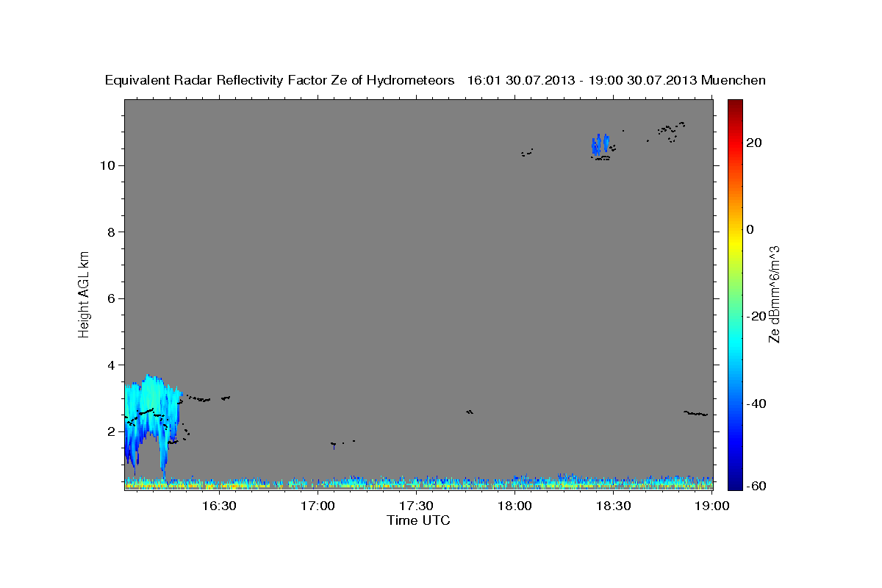
Task: Click the height tick label 10
Action: 108,165
